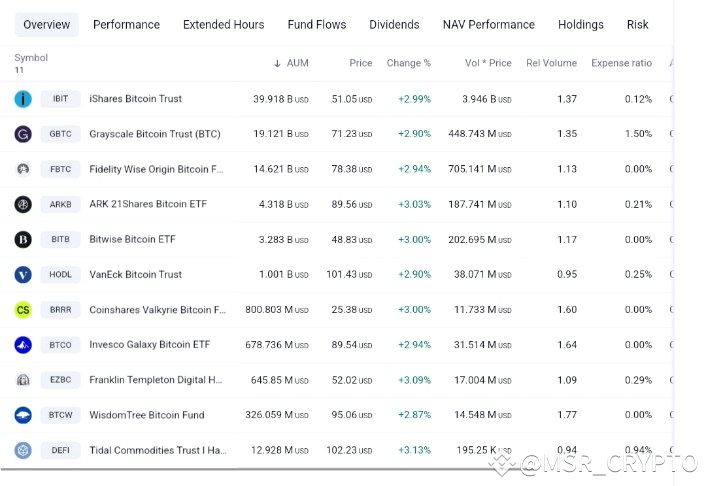Click the Rel Volume column header

551,63
